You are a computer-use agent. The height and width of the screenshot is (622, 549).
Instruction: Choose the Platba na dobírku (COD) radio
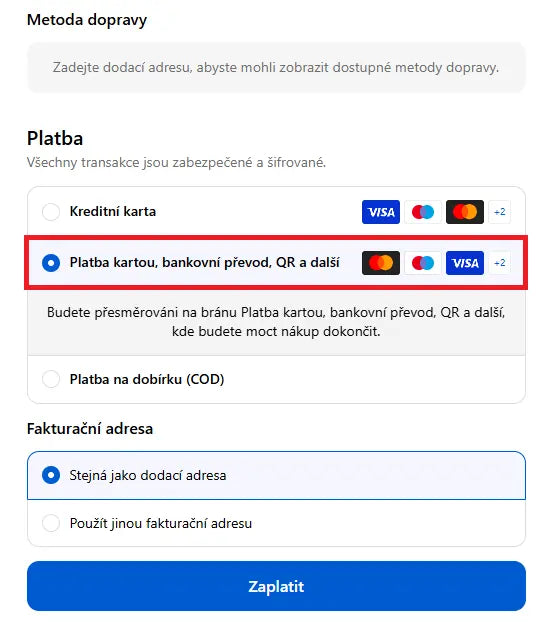click(x=51, y=379)
